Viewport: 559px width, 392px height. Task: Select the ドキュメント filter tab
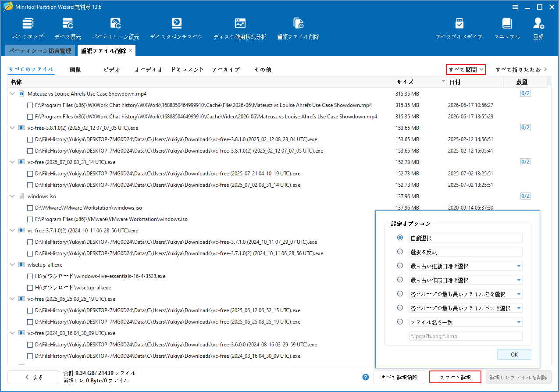point(187,69)
